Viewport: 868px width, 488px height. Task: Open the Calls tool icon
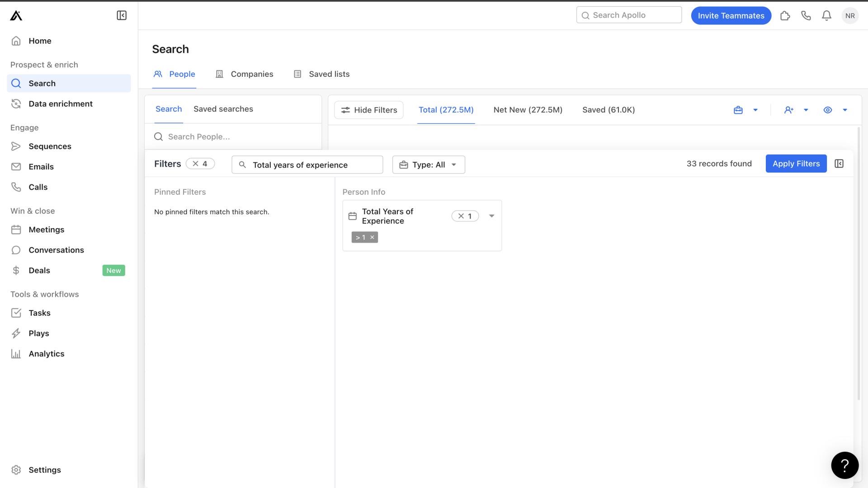(x=17, y=187)
